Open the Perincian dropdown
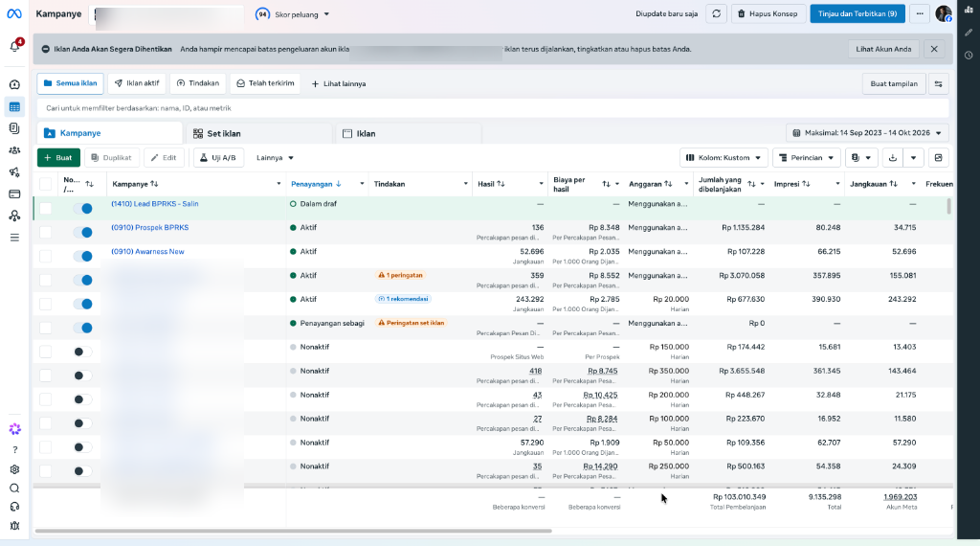 coord(806,158)
